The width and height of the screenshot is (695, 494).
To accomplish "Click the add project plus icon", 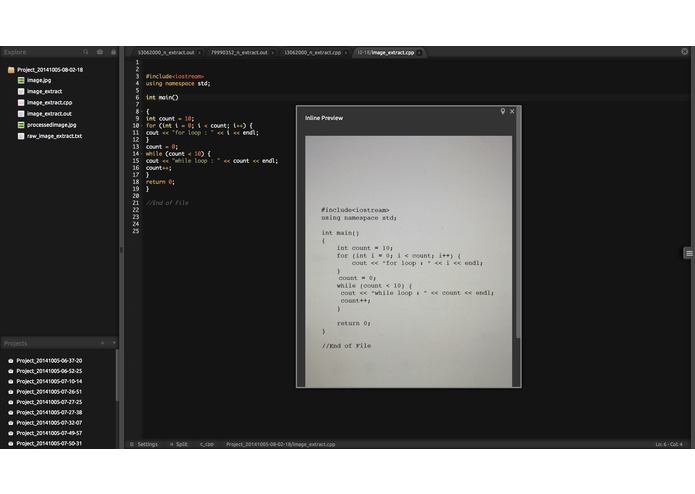I will point(102,343).
